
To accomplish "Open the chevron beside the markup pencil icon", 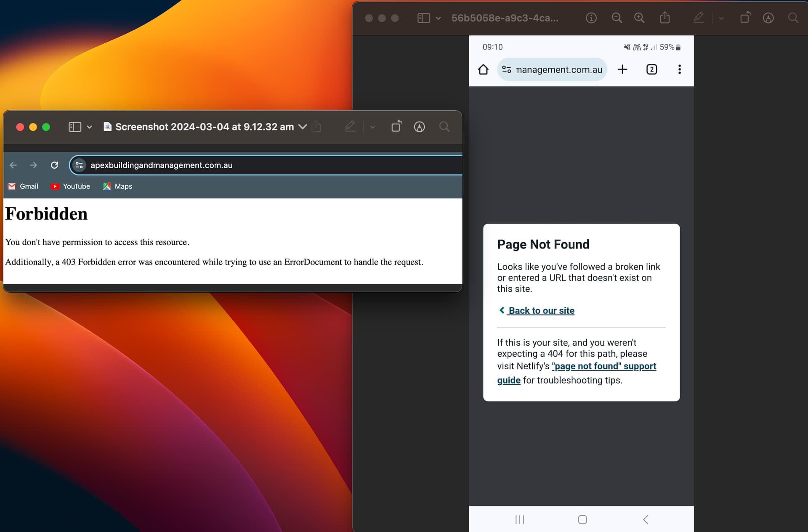I will click(x=372, y=127).
